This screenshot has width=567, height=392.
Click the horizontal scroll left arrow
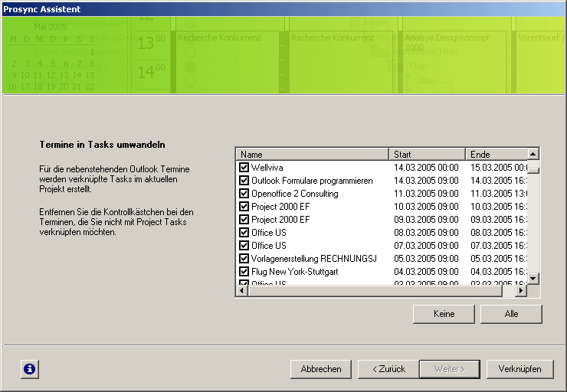point(241,291)
